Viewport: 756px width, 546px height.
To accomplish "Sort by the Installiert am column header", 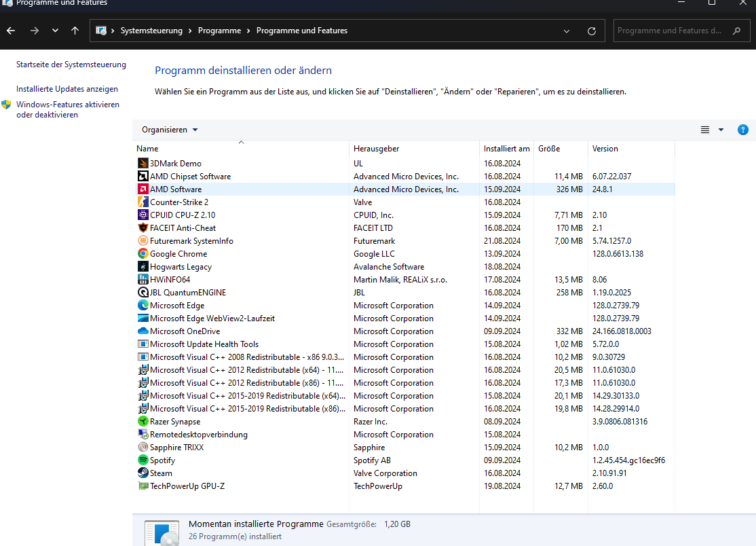I will [x=506, y=149].
